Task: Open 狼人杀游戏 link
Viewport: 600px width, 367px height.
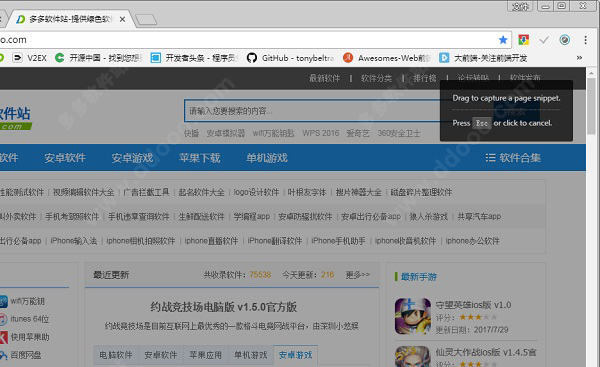Action: coord(429,217)
